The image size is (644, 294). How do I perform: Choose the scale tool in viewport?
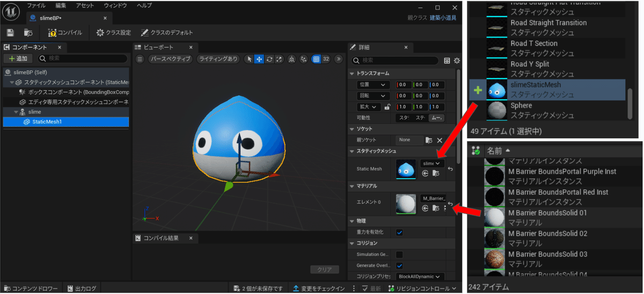coord(279,59)
